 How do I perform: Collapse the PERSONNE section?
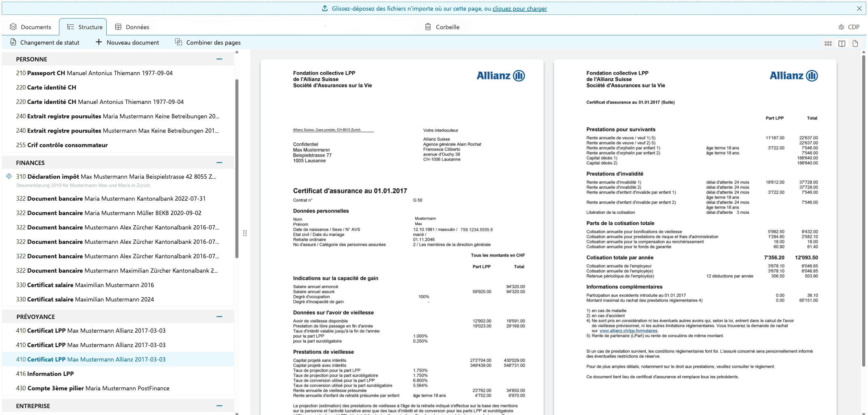pos(220,59)
